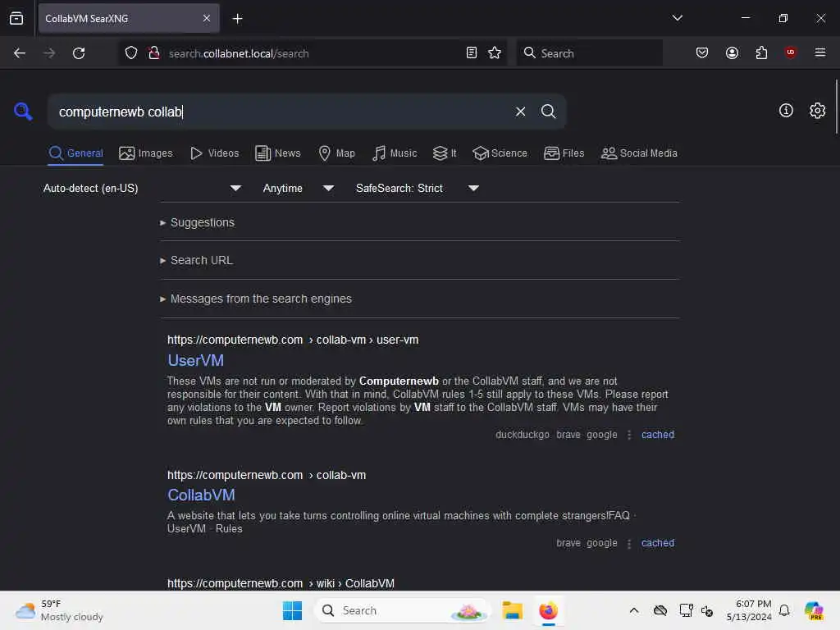Screen dimensions: 840x630
Task: Open the UserVM result title link
Action: tap(195, 361)
